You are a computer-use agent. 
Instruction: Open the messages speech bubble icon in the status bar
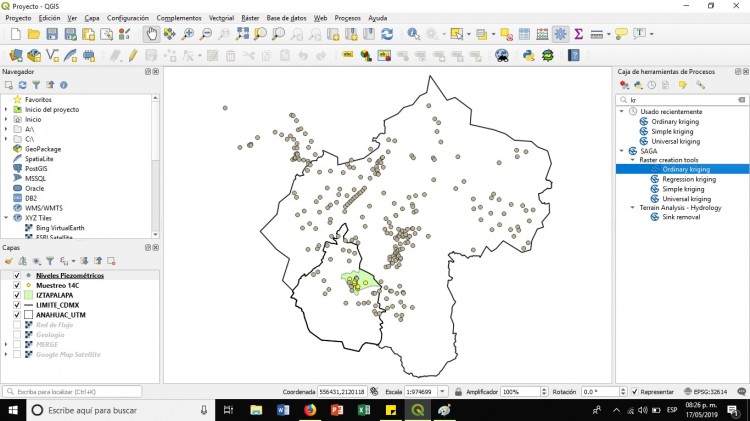tap(742, 392)
